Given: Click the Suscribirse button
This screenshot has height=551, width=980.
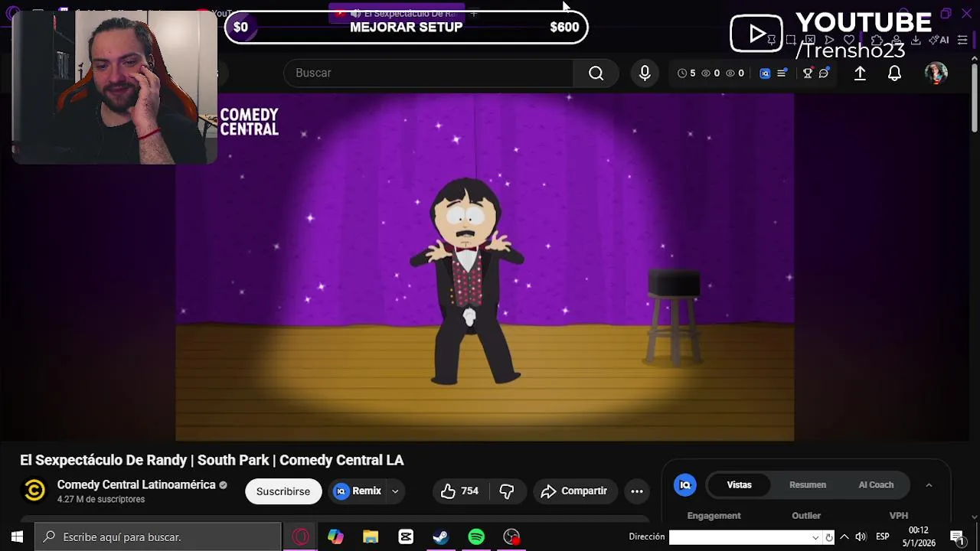Looking at the screenshot, I should (x=283, y=491).
